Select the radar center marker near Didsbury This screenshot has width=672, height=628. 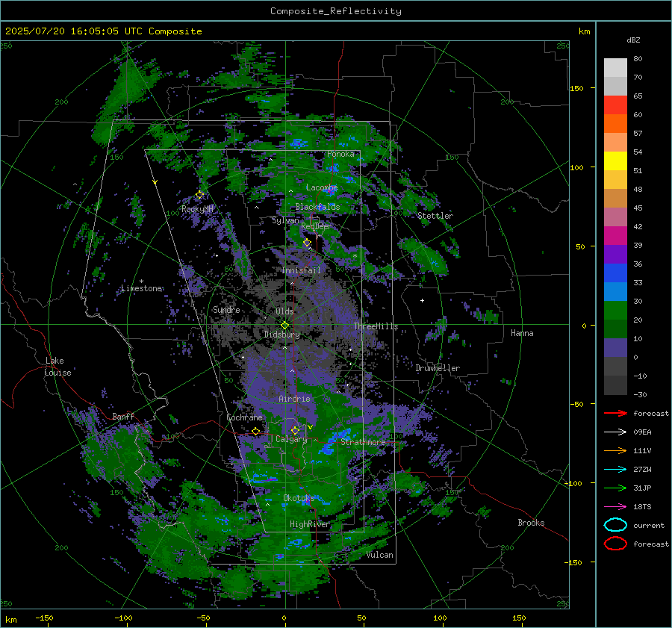284,326
